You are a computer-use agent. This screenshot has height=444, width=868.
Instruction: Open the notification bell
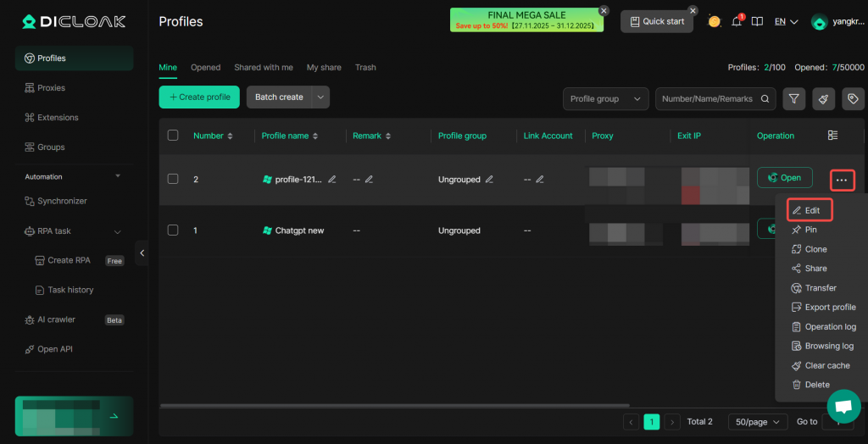[737, 21]
